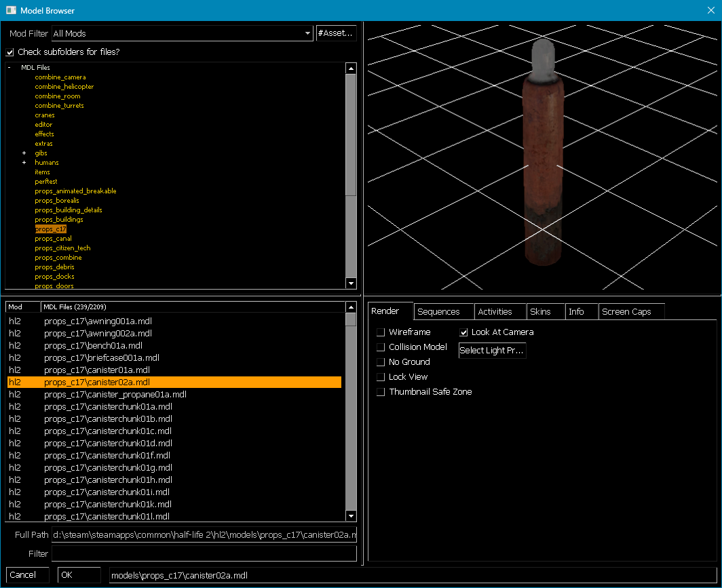Enable the Collision Model display

tap(381, 347)
